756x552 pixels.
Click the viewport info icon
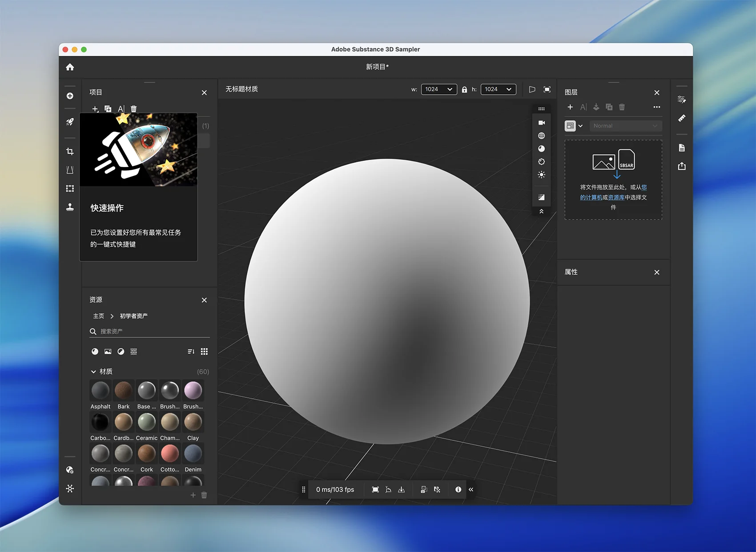(458, 489)
